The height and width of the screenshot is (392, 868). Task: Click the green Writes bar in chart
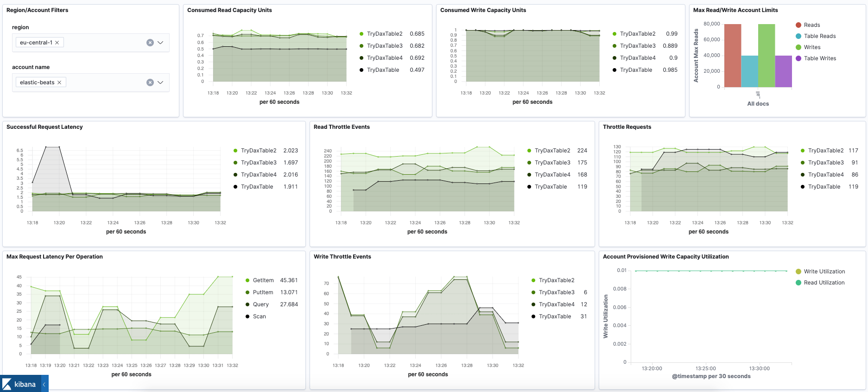(766, 56)
